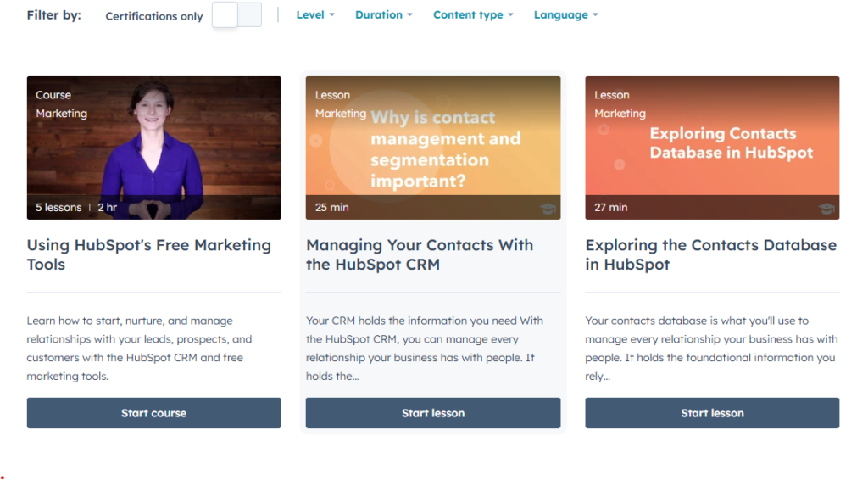Open the Exploring the Contacts Database title link

tap(711, 254)
